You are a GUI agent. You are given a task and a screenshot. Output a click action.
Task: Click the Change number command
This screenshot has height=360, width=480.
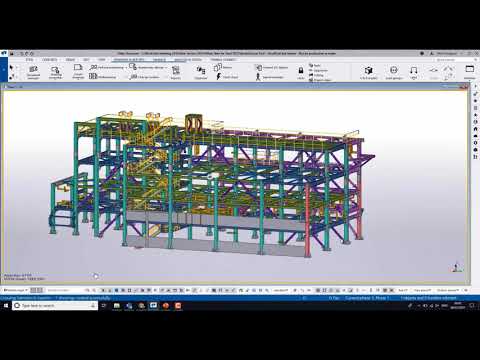[145, 77]
